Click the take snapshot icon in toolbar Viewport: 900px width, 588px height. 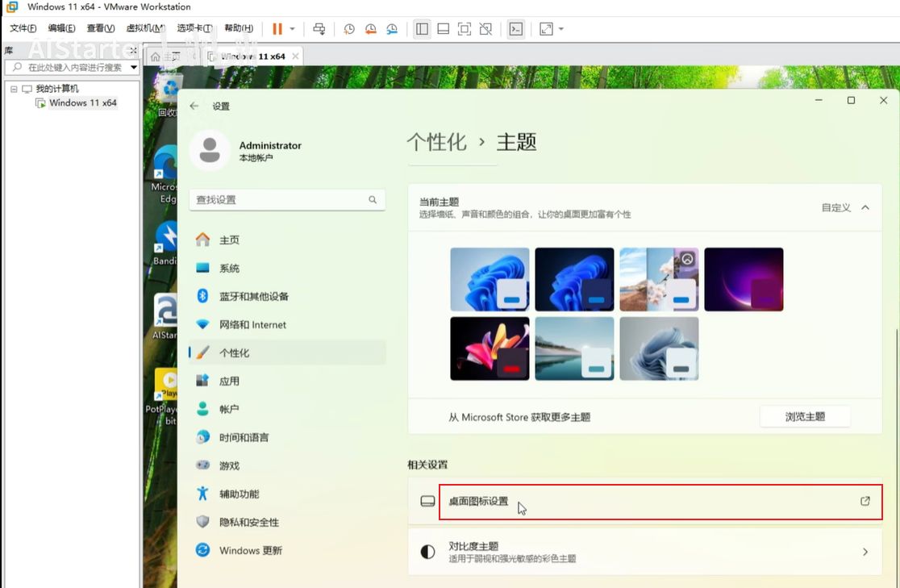tap(349, 29)
